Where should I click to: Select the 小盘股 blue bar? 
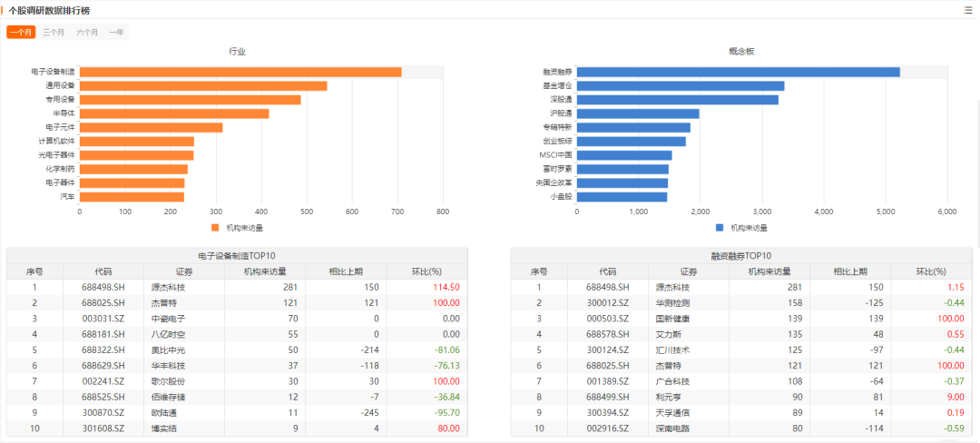click(622, 197)
